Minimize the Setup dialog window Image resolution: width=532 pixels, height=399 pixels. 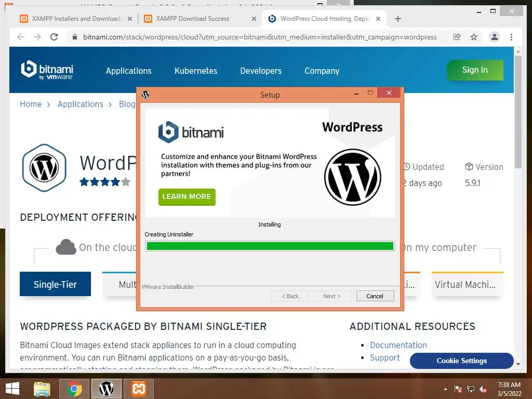[356, 94]
